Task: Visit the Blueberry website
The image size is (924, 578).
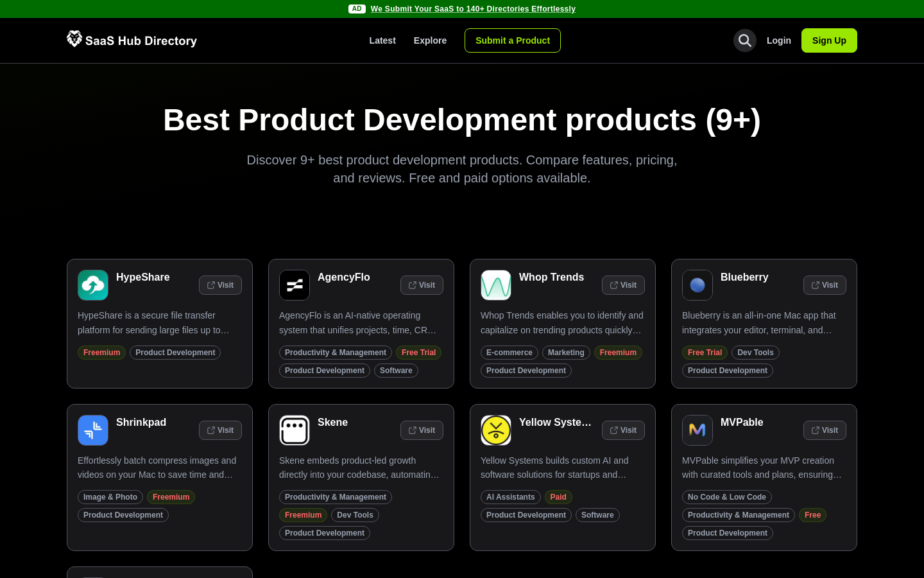Action: click(x=825, y=285)
